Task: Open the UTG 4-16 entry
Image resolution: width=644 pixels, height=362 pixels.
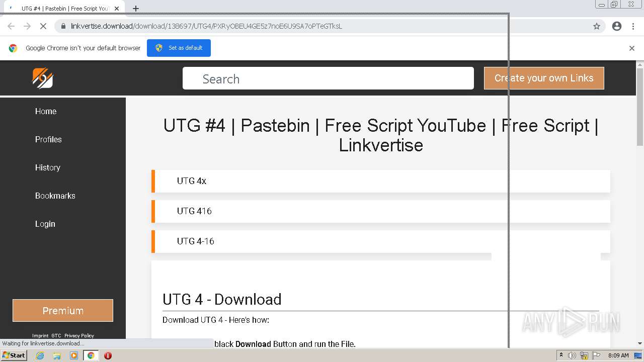Action: (x=381, y=241)
